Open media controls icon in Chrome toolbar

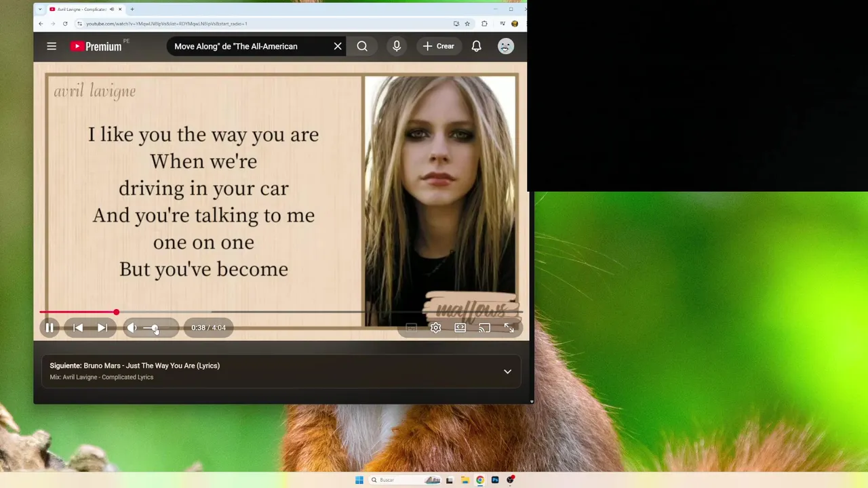(502, 24)
